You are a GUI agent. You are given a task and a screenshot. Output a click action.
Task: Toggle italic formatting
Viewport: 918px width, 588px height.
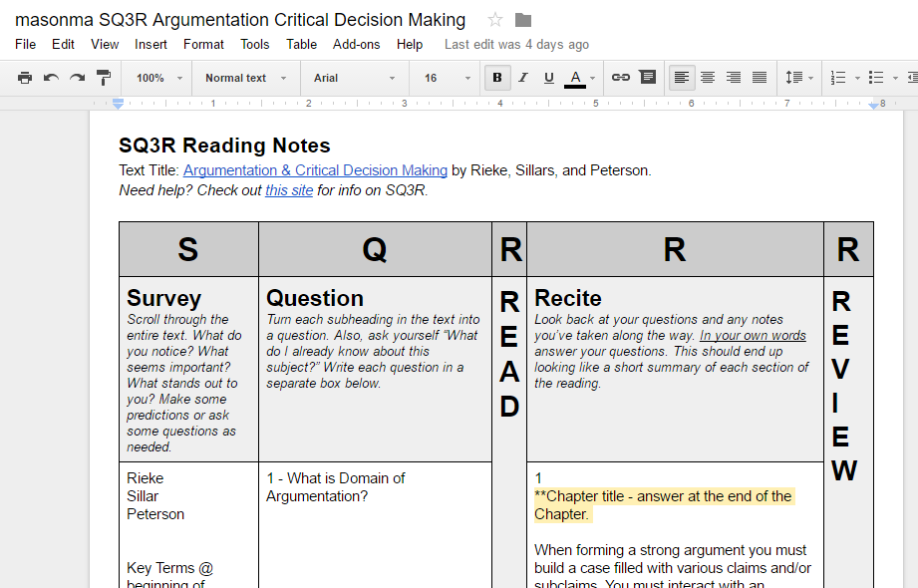[521, 77]
